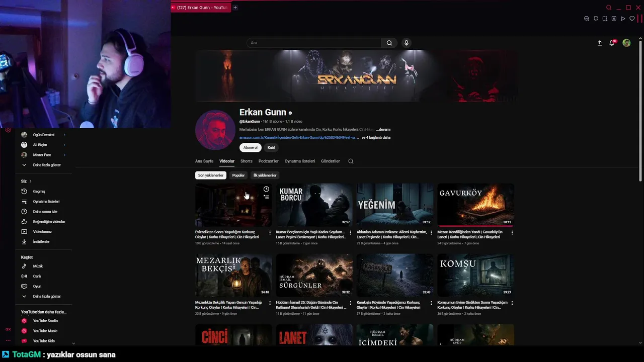Switch to the Gönderiler channel tab
644x362 pixels.
click(x=331, y=161)
